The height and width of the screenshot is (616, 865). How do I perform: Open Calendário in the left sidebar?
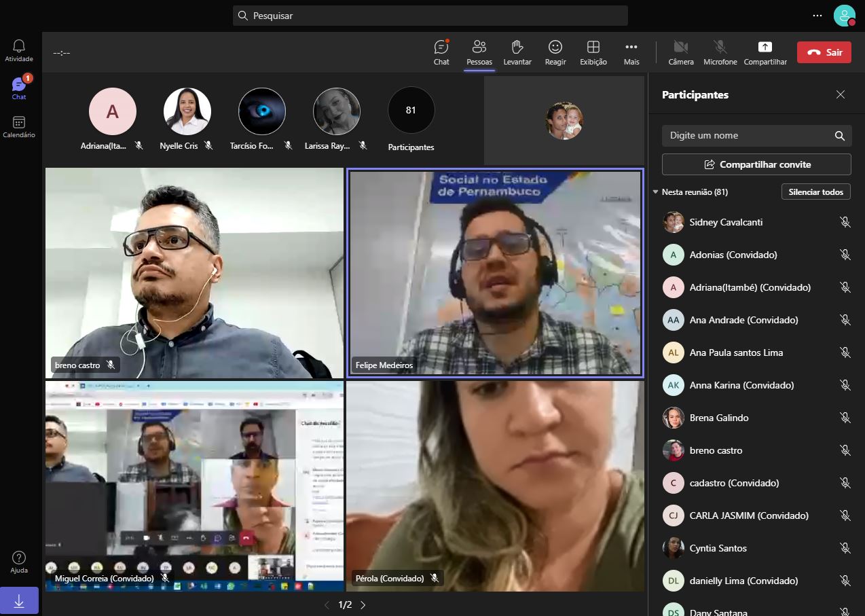pyautogui.click(x=19, y=126)
